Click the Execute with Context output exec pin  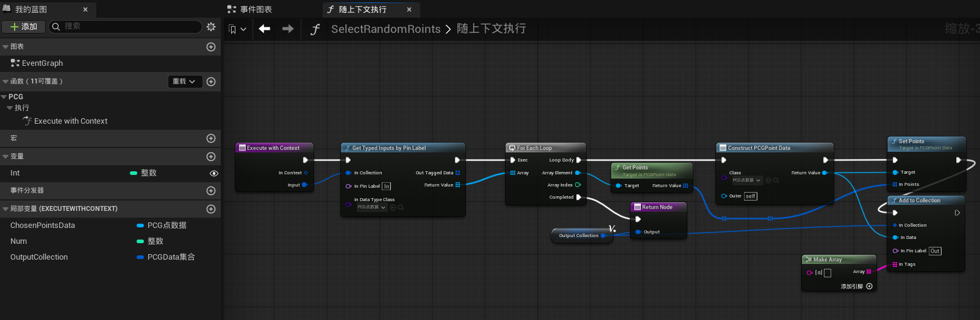[306, 160]
